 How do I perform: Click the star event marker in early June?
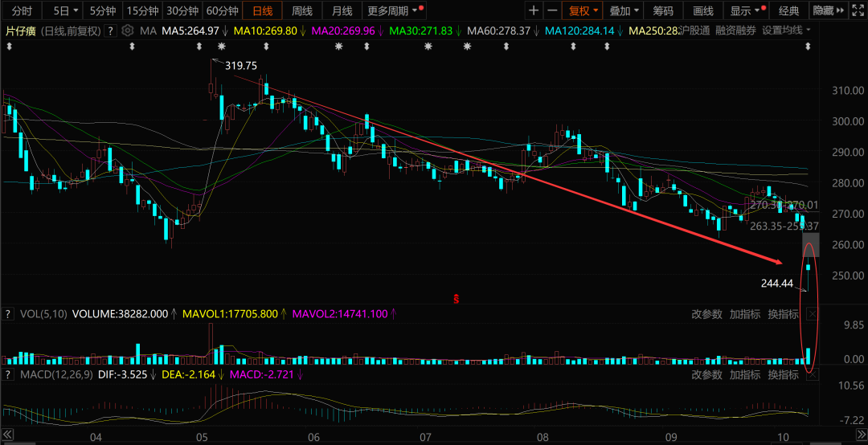coord(339,47)
